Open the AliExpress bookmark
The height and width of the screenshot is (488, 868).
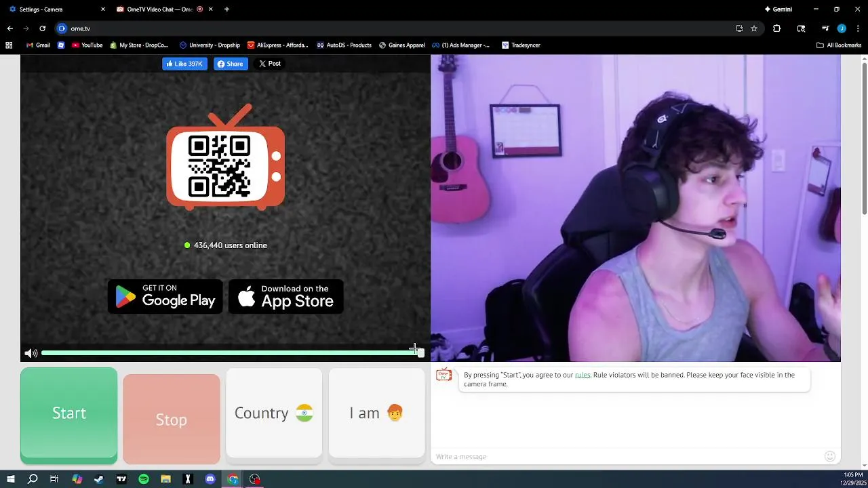(x=277, y=45)
